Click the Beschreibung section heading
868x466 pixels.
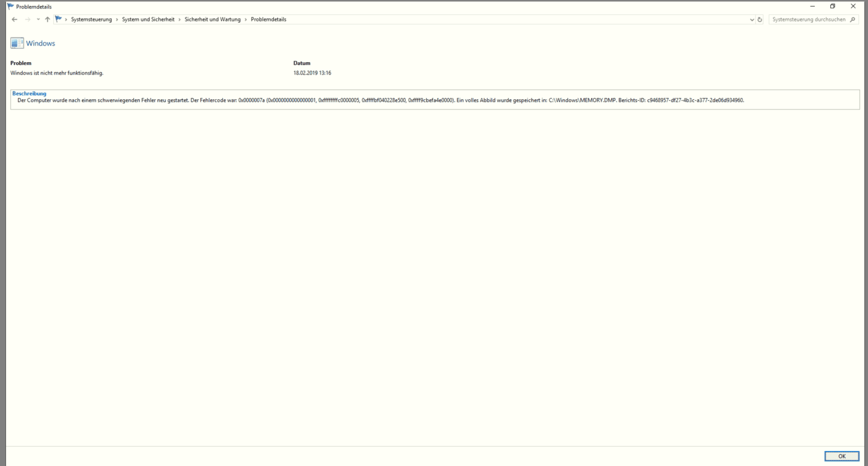29,93
